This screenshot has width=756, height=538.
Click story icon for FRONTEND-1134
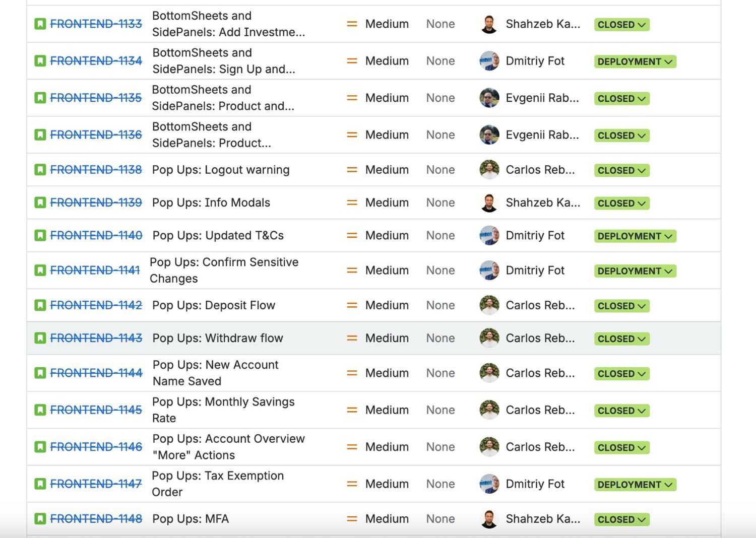(40, 61)
